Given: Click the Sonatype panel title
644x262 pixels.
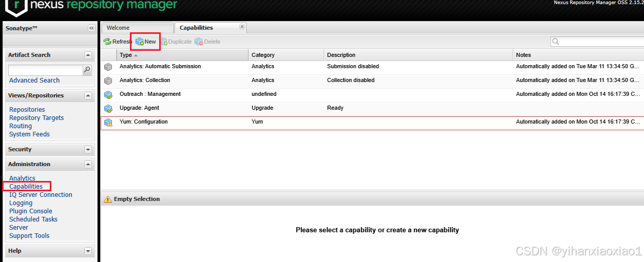Looking at the screenshot, I should pos(22,28).
